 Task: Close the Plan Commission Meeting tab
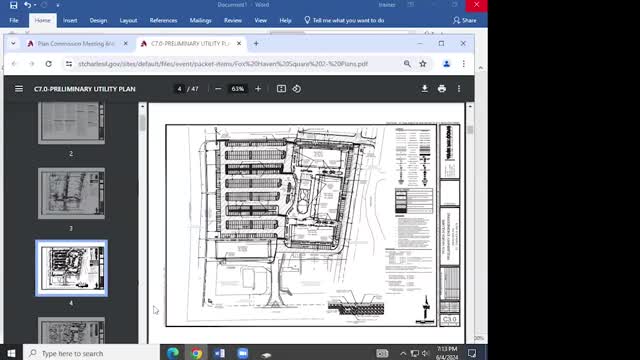[126, 43]
